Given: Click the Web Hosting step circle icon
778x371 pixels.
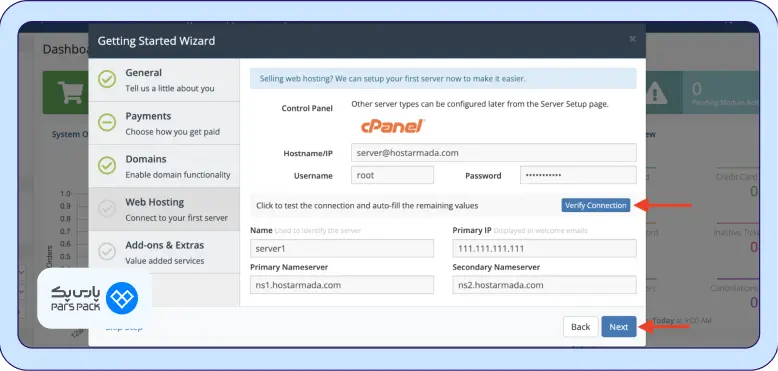Looking at the screenshot, I should [107, 209].
